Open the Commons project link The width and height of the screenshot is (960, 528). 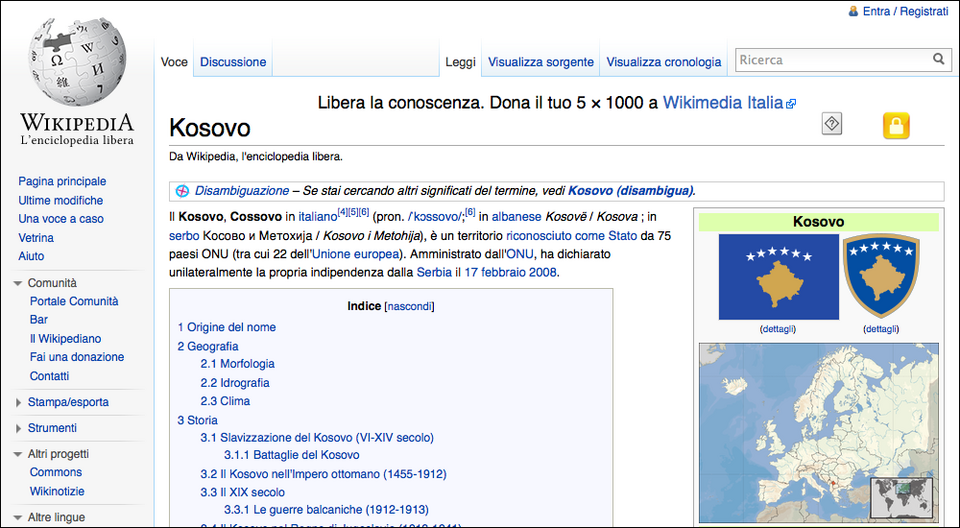coord(56,472)
